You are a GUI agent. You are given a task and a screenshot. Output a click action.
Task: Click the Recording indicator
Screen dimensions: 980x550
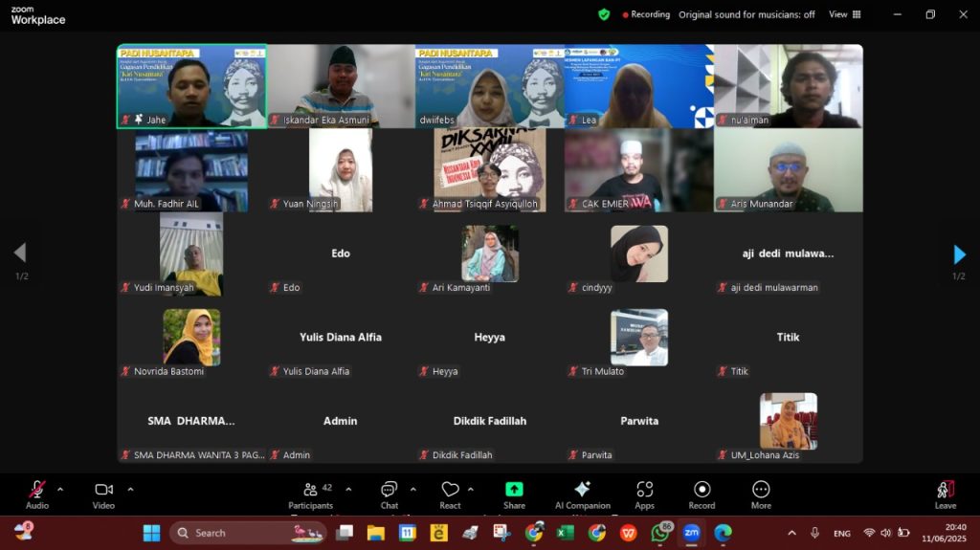[646, 14]
